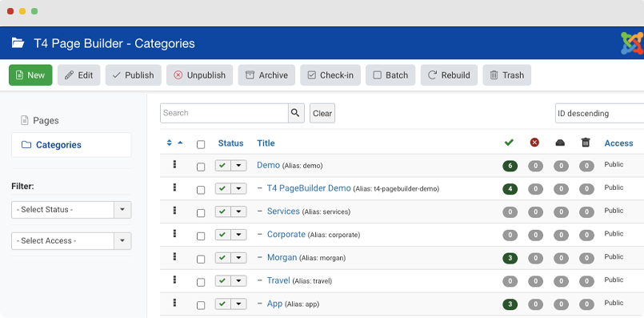Toggle published status of the Services category
The image size is (644, 318).
click(x=222, y=211)
